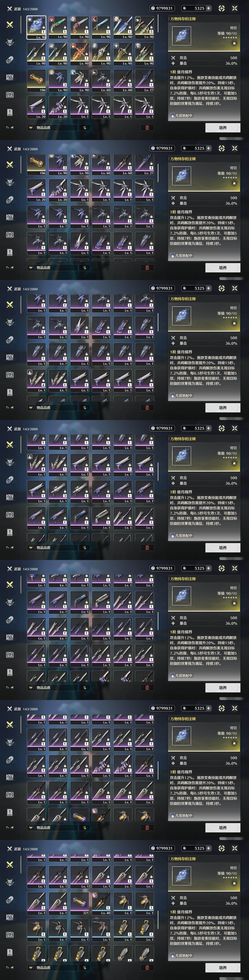
Task: Add Astrite with plus beside 5325, topmost
Action: 208,8
